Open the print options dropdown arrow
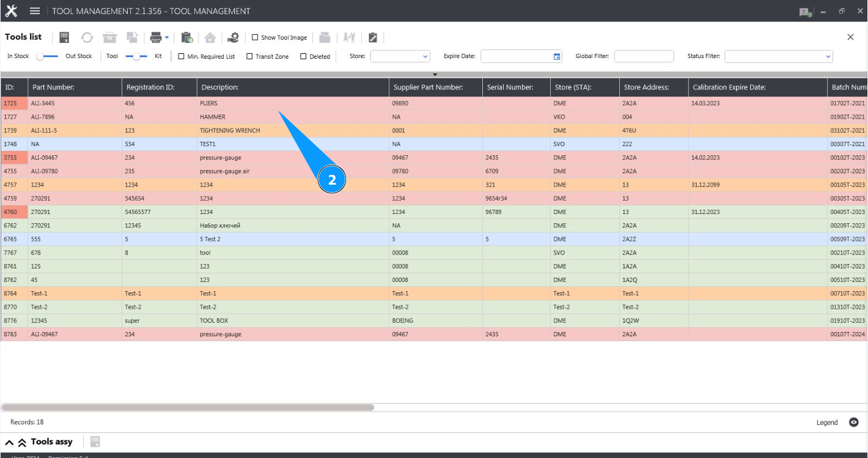 [x=167, y=38]
